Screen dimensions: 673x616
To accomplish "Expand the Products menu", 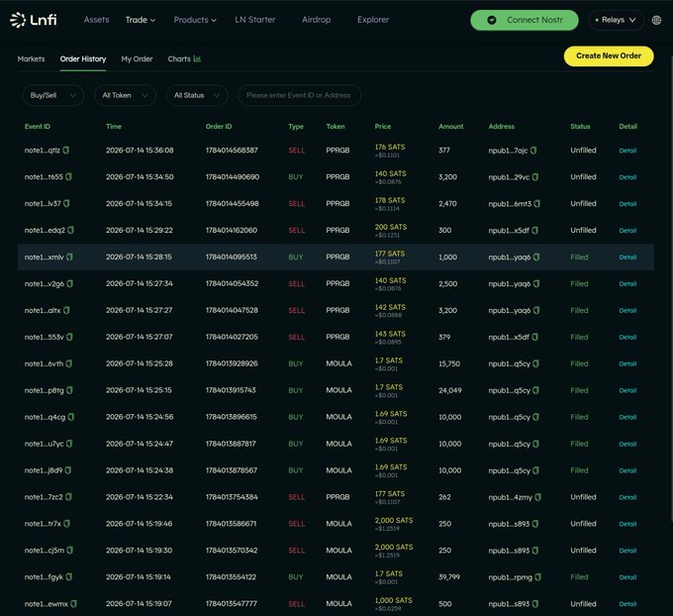I will tap(195, 20).
